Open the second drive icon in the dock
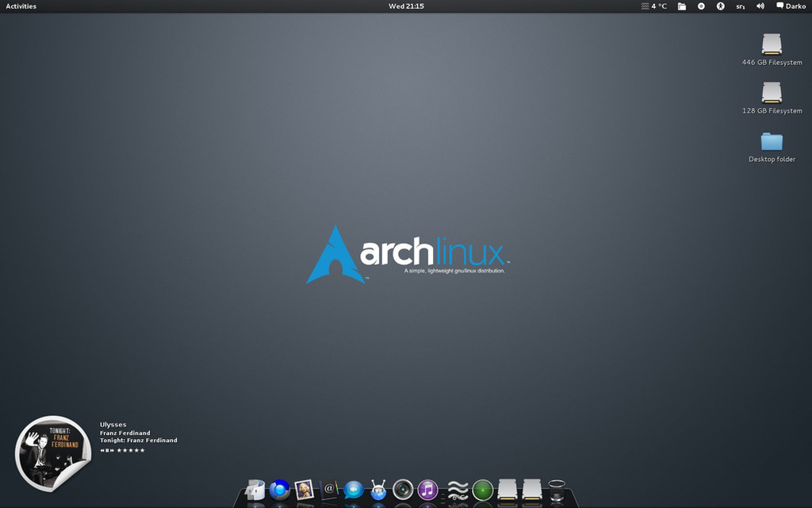812x508 pixels. (x=532, y=490)
